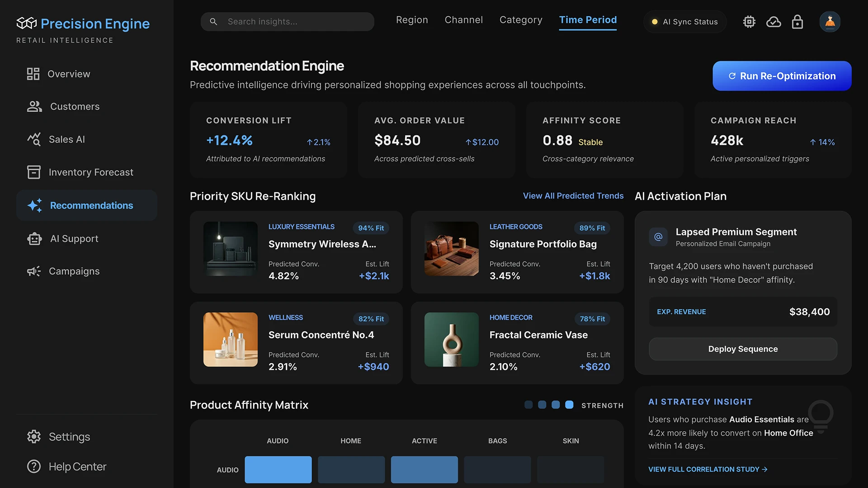The height and width of the screenshot is (488, 868).
Task: Click the Deploy Sequence button
Action: [742, 349]
